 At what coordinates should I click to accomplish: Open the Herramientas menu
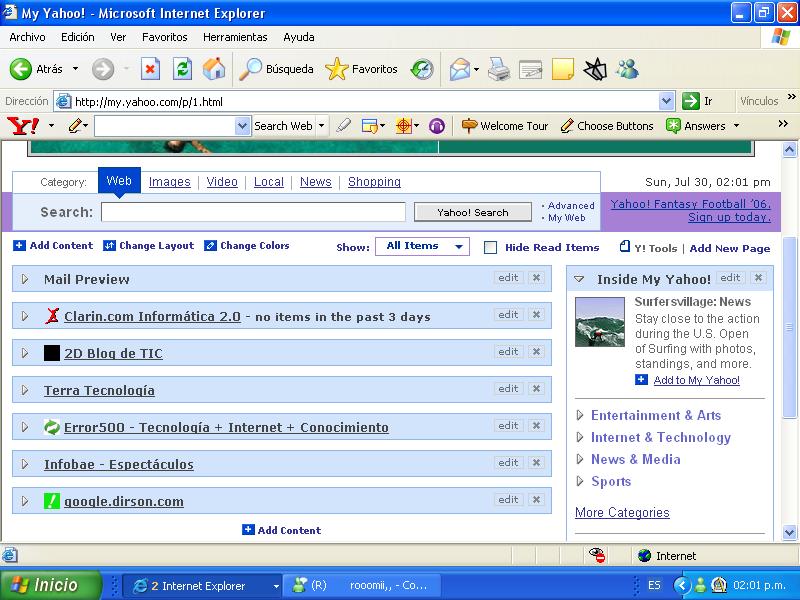[x=235, y=37]
